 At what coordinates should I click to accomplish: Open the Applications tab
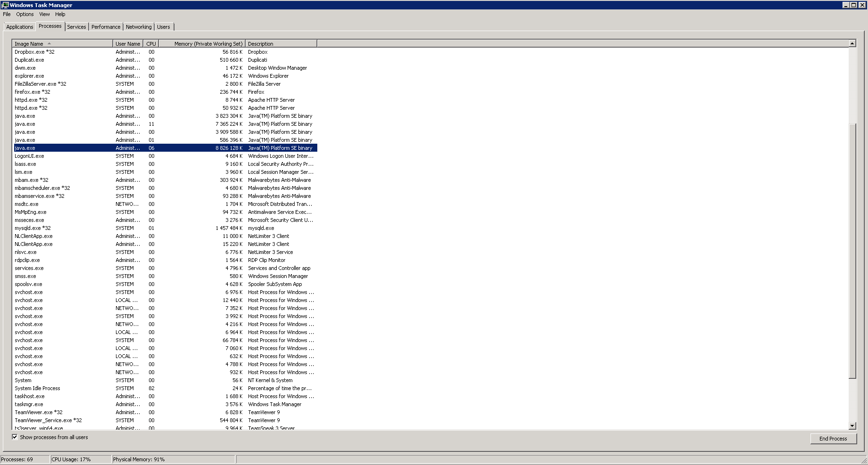pyautogui.click(x=19, y=26)
